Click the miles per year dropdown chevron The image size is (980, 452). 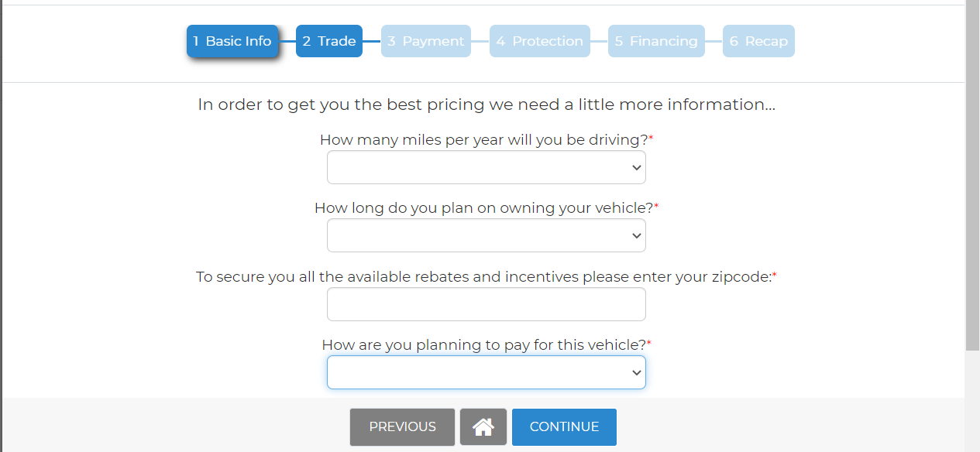tap(636, 168)
